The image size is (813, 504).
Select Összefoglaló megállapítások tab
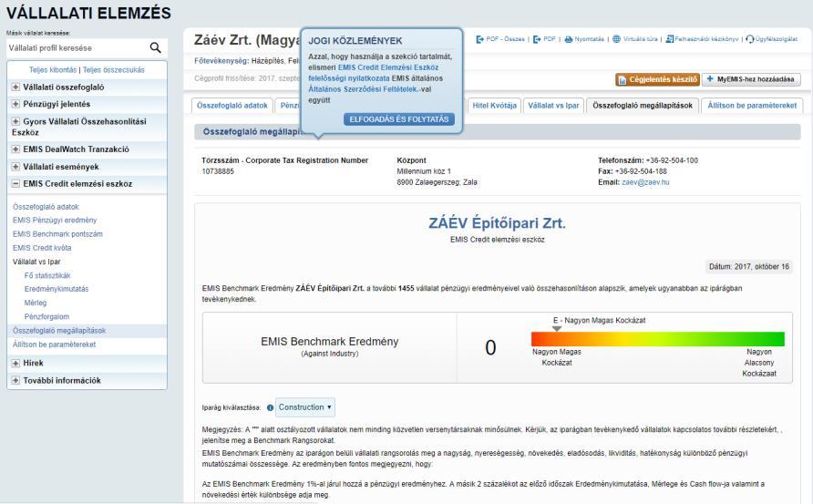click(642, 105)
